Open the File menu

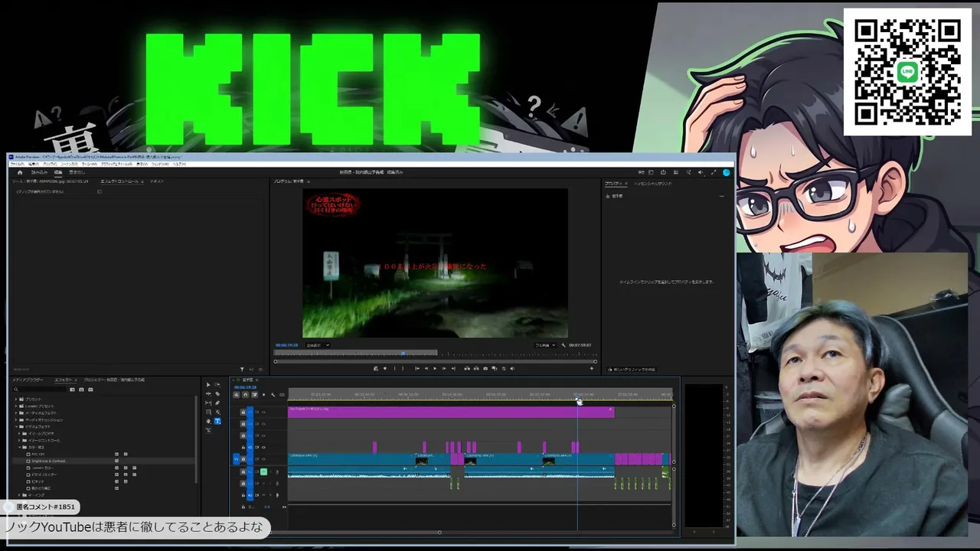point(17,164)
